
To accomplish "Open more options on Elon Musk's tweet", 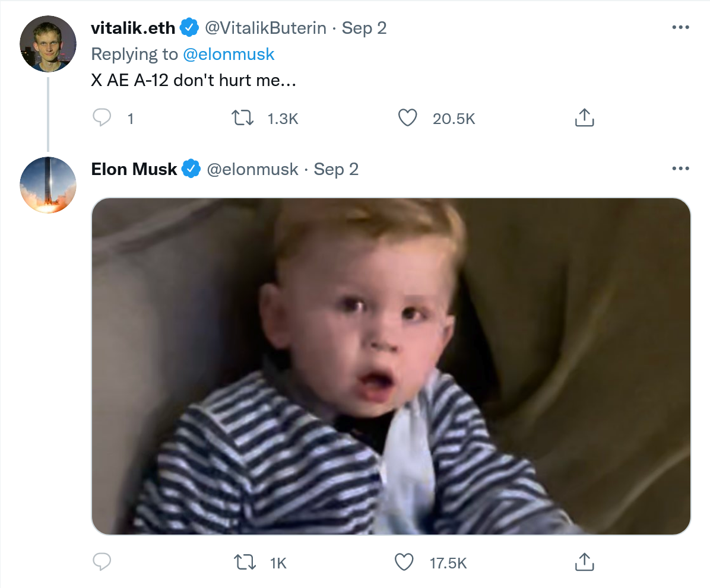I will click(x=680, y=169).
